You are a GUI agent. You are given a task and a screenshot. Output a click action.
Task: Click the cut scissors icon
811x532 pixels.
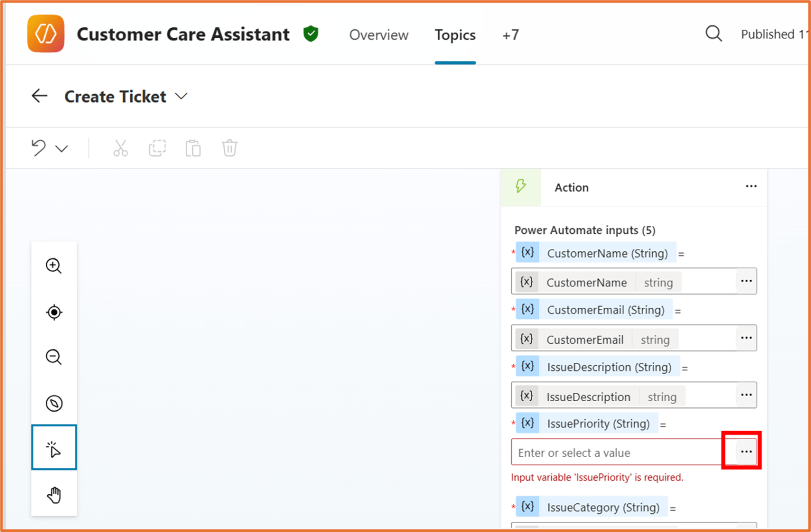(120, 148)
